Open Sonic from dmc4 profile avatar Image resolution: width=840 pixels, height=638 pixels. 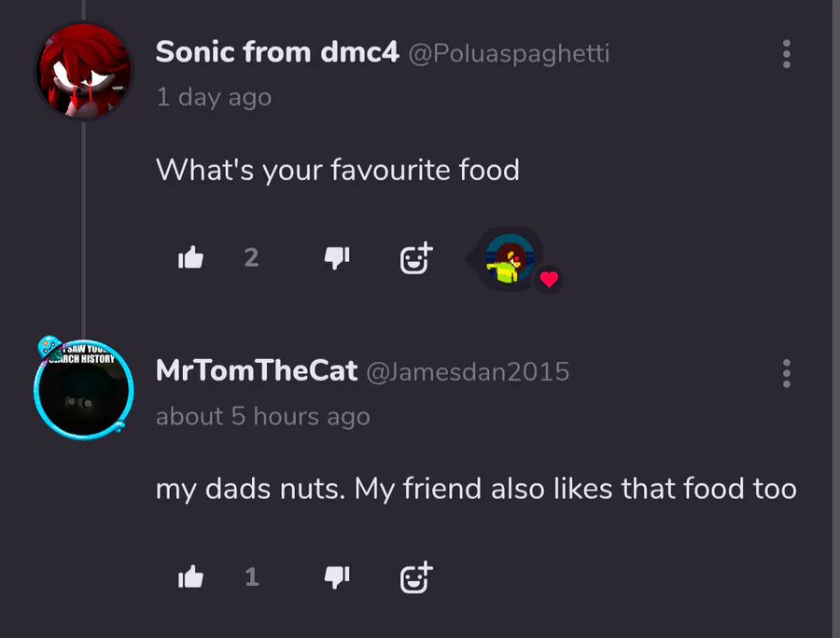click(84, 71)
